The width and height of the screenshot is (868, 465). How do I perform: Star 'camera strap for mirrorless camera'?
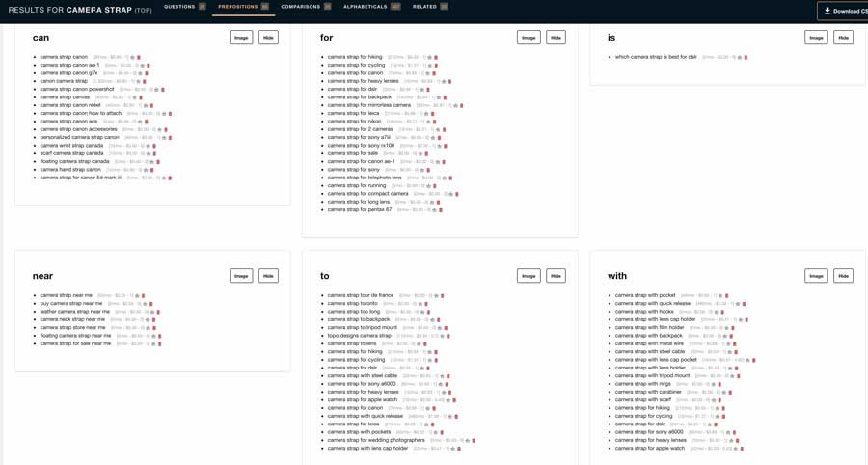pos(455,105)
